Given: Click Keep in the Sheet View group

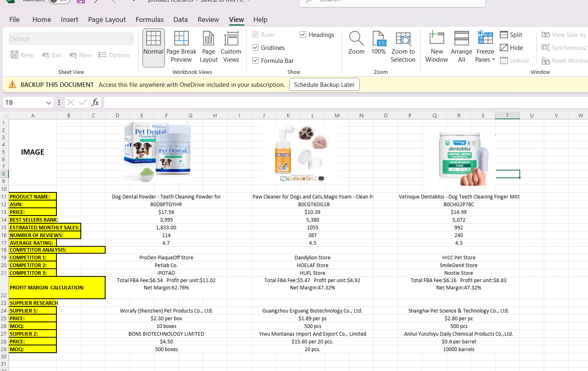Looking at the screenshot, I should pyautogui.click(x=22, y=55).
